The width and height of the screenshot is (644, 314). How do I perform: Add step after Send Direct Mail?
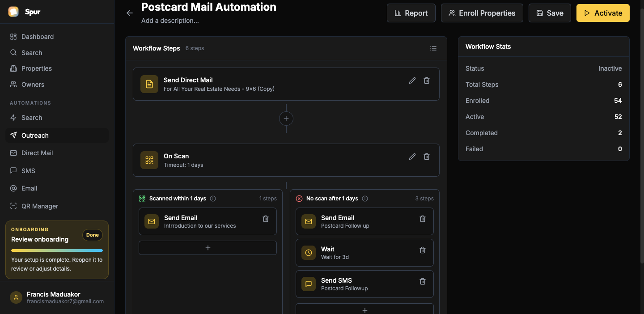coord(286,119)
